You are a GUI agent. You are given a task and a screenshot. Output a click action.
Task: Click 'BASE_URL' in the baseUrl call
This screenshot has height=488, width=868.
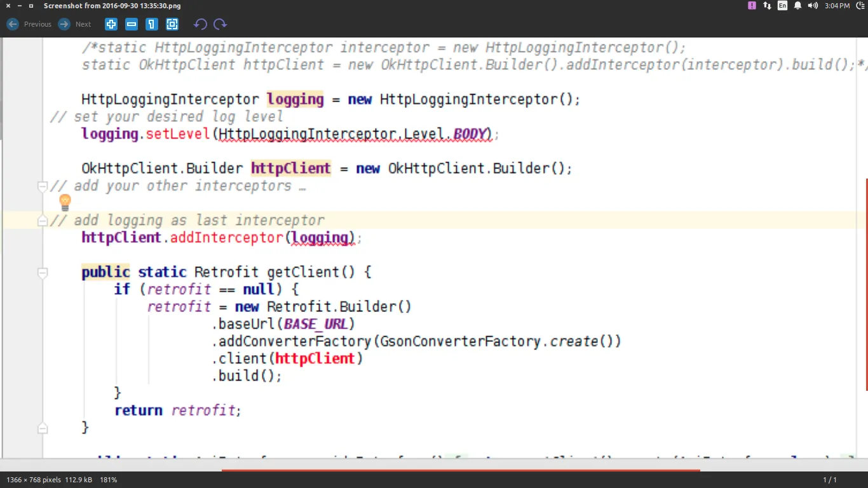coord(315,324)
